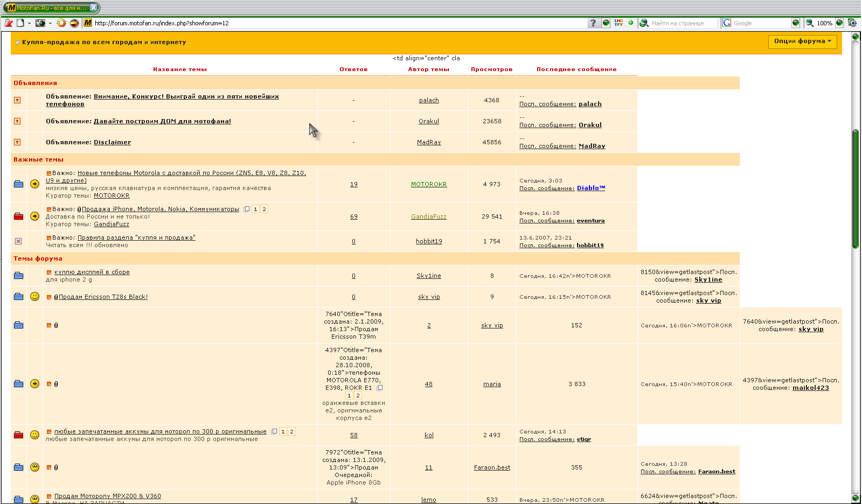Image resolution: width=862 pixels, height=504 pixels.
Task: Open last poster stiqr link
Action: 583,439
